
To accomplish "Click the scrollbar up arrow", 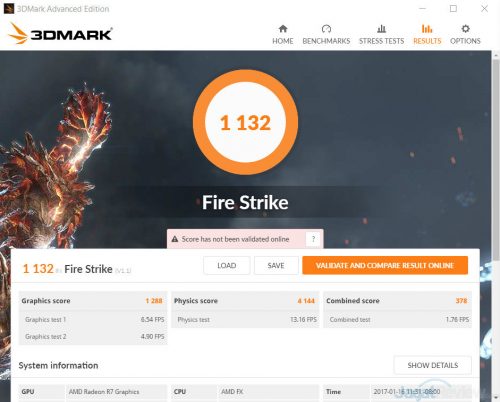I will 496,55.
